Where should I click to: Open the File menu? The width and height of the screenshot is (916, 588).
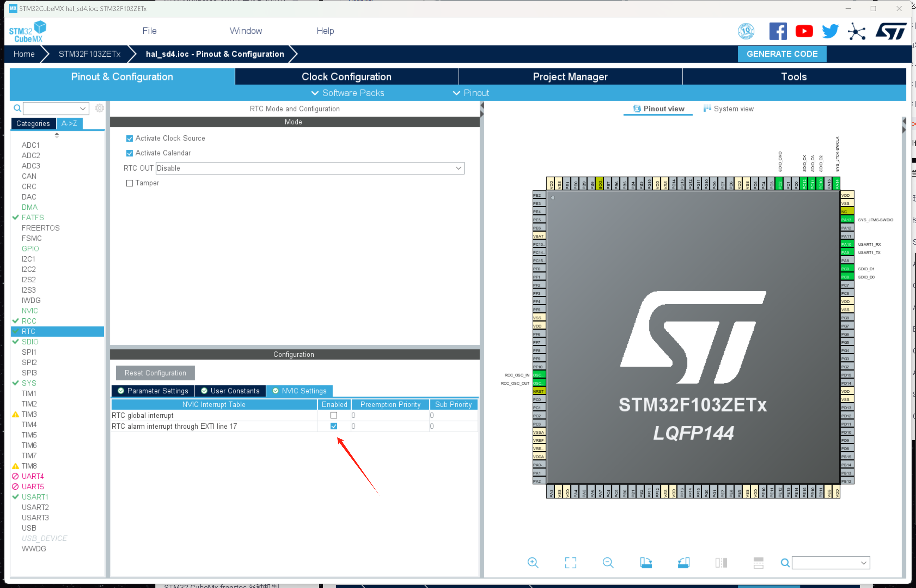click(x=149, y=31)
